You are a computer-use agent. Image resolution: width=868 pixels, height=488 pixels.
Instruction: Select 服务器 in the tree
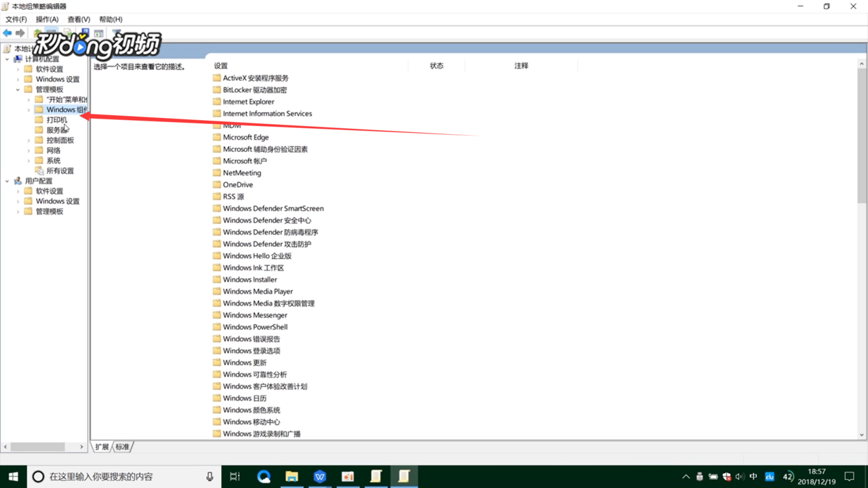pos(57,130)
